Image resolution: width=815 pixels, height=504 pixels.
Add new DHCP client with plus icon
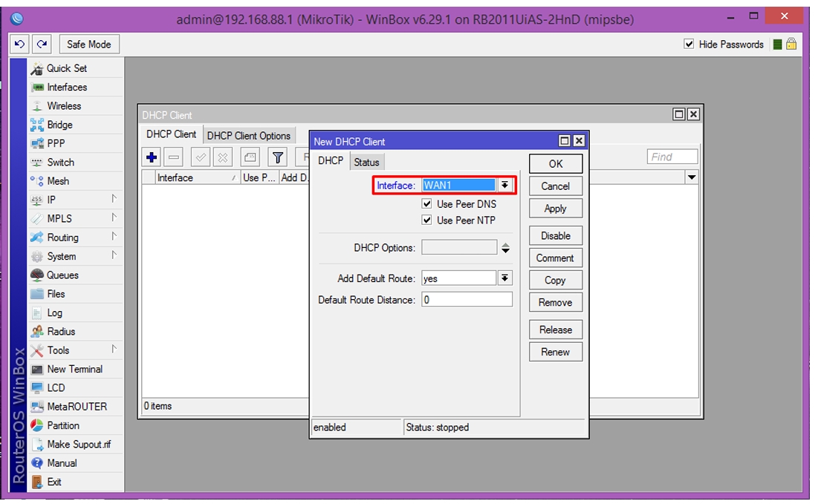pos(152,157)
